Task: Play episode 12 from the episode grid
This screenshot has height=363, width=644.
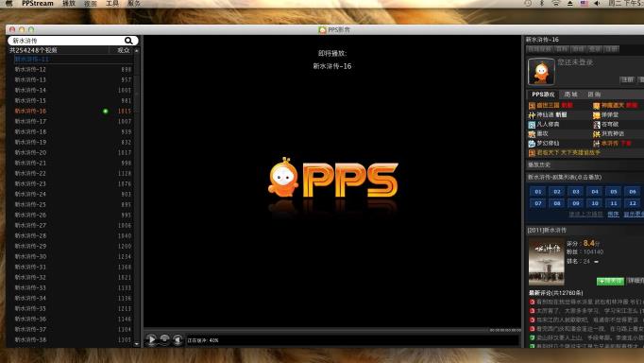Action: pos(633,203)
